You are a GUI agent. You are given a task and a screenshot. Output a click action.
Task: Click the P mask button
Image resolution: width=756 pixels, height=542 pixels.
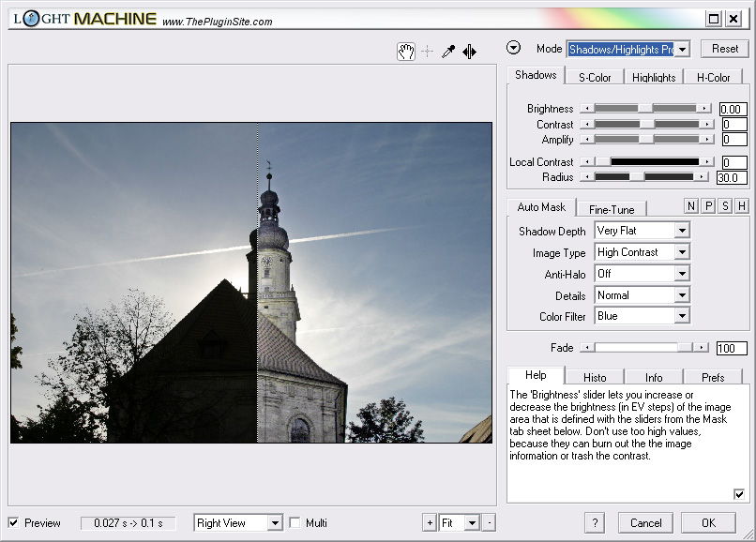[x=708, y=206]
